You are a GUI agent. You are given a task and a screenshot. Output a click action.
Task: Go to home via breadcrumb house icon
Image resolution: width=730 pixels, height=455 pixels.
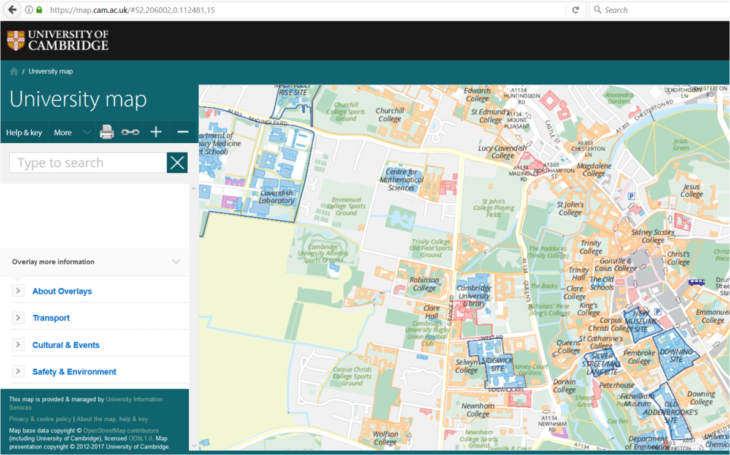[x=14, y=71]
